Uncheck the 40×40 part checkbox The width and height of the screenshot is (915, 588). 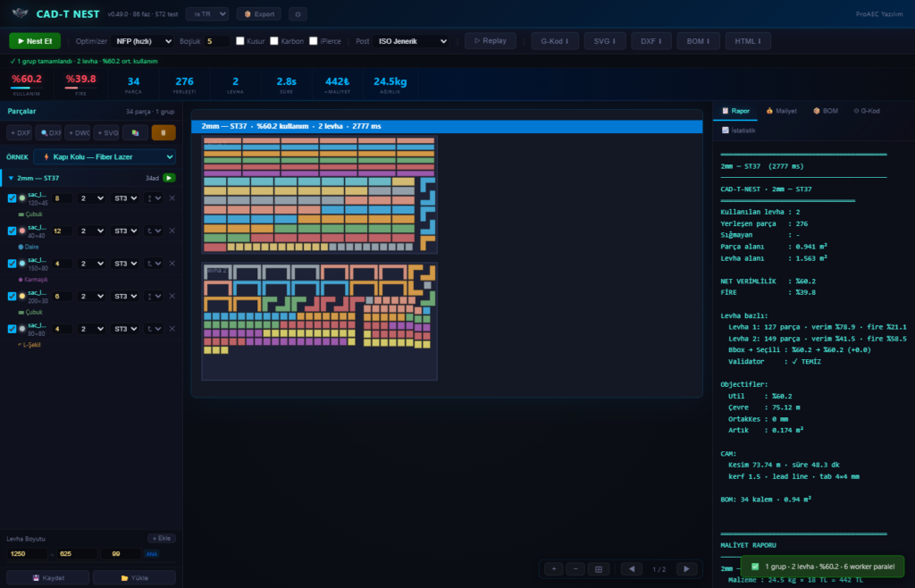[x=12, y=231]
